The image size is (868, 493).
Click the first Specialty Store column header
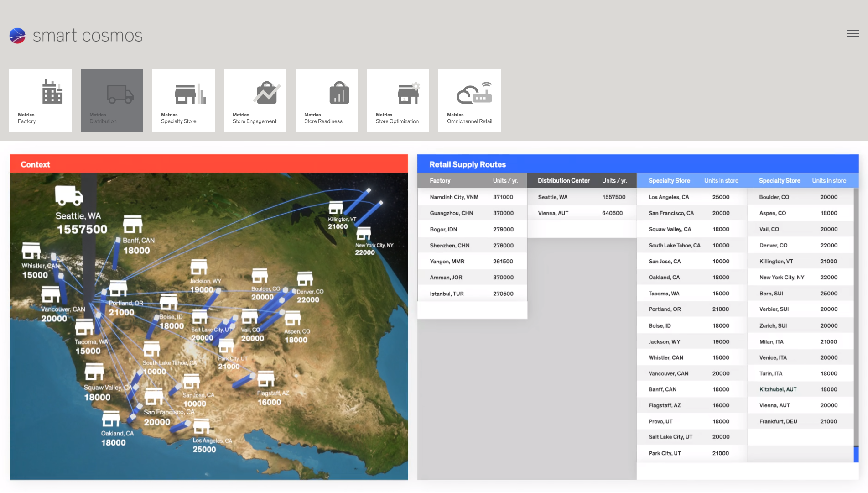[x=669, y=181]
